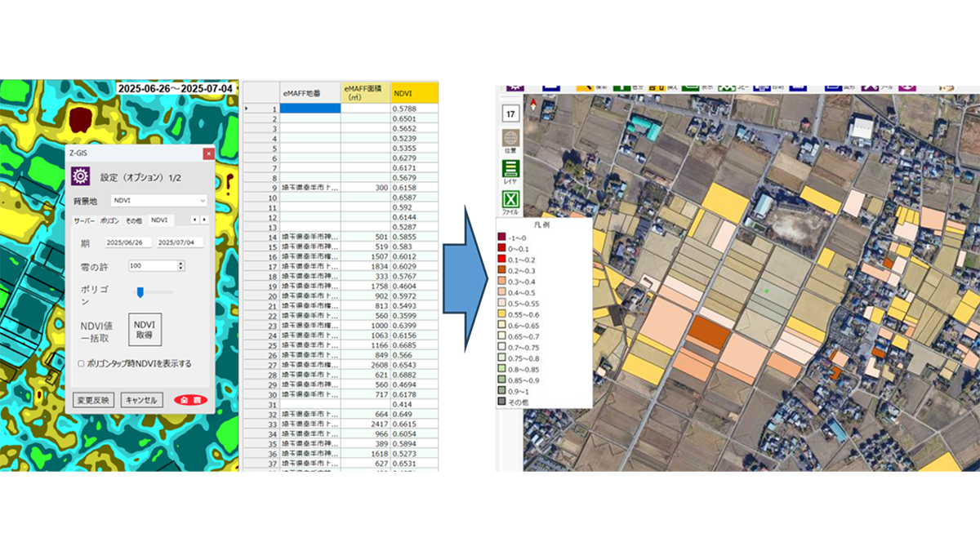
Task: Select the NDVI tab in the settings dialog
Action: [x=159, y=220]
